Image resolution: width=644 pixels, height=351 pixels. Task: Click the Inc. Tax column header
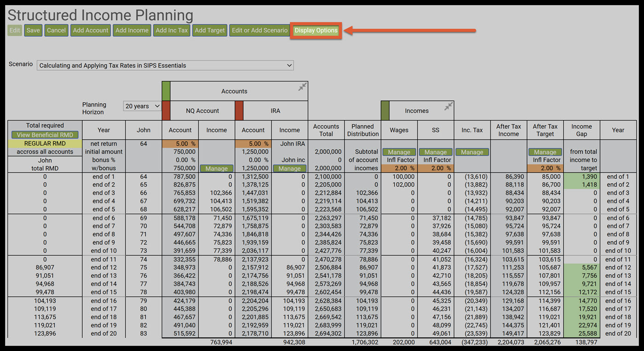click(x=472, y=130)
